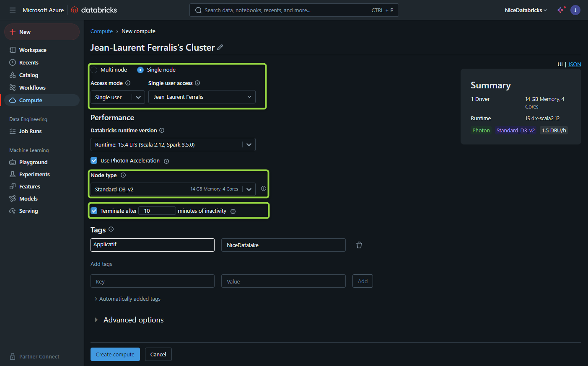The width and height of the screenshot is (588, 366).
Task: Click the search data and notebooks field
Action: tap(294, 10)
